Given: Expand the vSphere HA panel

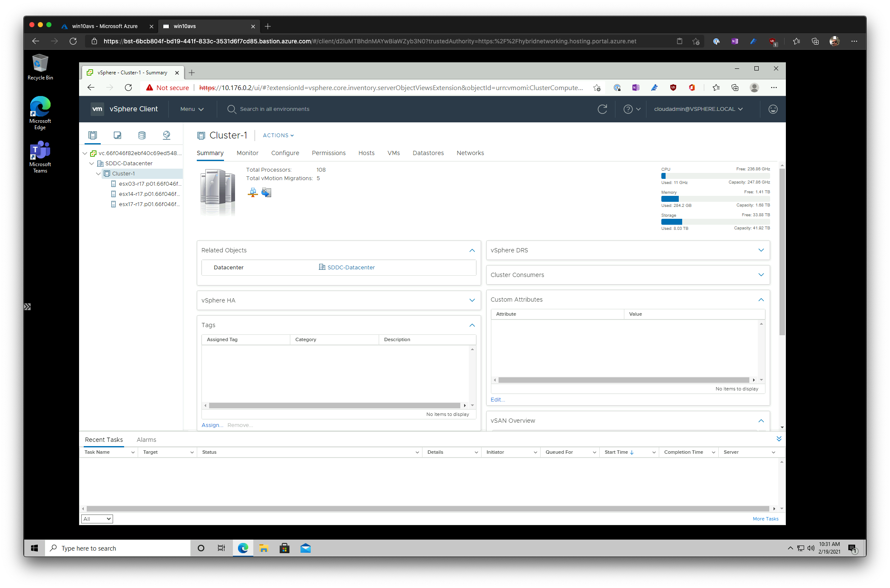Looking at the screenshot, I should [x=472, y=300].
